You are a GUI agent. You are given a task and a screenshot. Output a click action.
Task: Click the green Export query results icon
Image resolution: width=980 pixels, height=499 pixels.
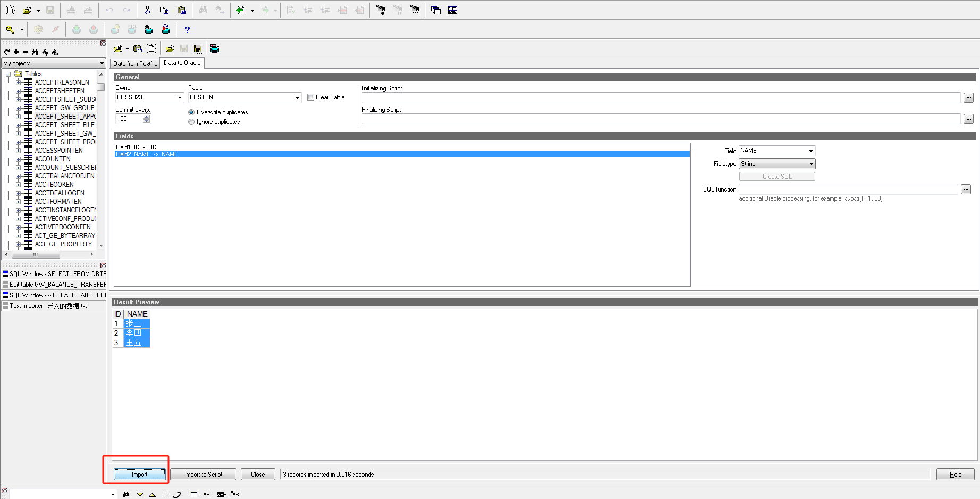(x=241, y=10)
